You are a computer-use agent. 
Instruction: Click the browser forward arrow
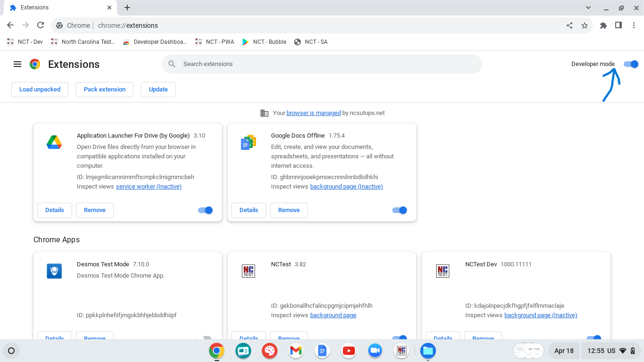(25, 25)
